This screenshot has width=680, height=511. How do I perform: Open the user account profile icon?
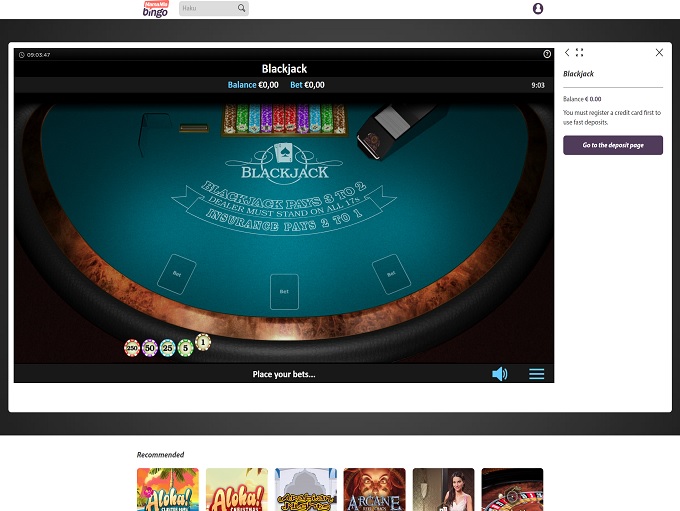click(x=538, y=9)
